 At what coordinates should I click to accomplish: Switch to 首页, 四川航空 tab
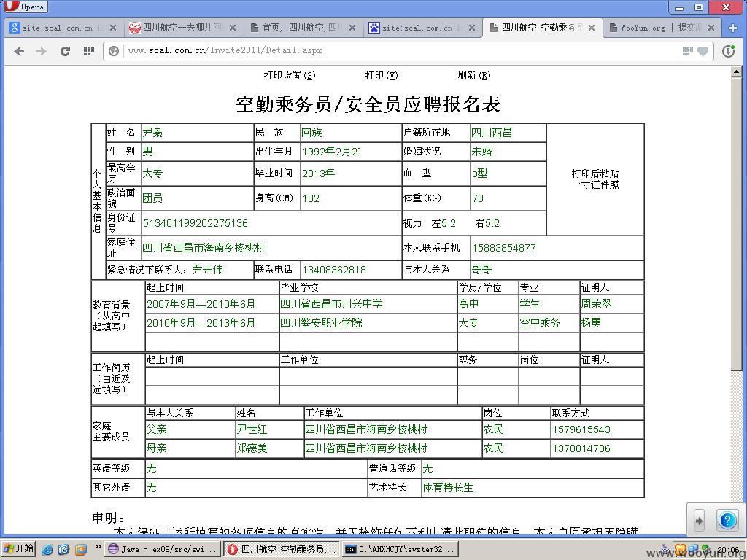point(303,28)
